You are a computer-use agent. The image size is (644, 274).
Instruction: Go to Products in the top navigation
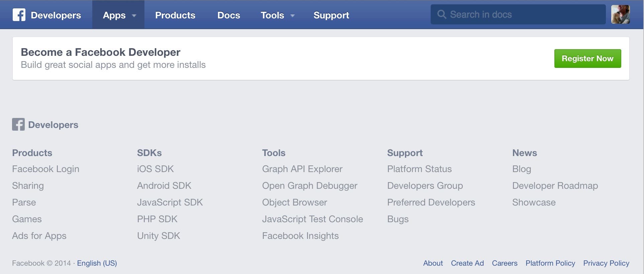(175, 15)
